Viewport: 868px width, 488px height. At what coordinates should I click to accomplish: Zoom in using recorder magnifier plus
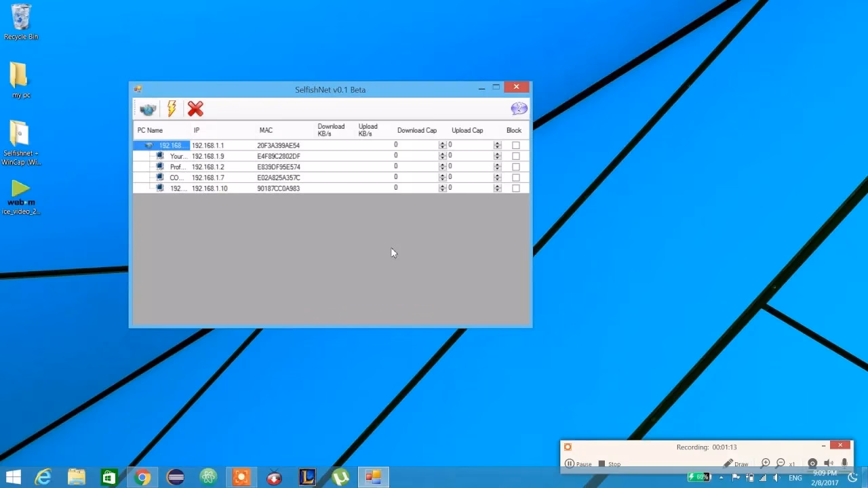pos(766,464)
